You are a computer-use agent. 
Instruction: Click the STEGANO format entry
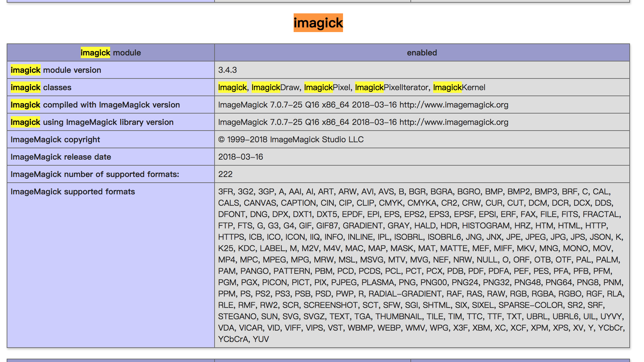click(237, 317)
